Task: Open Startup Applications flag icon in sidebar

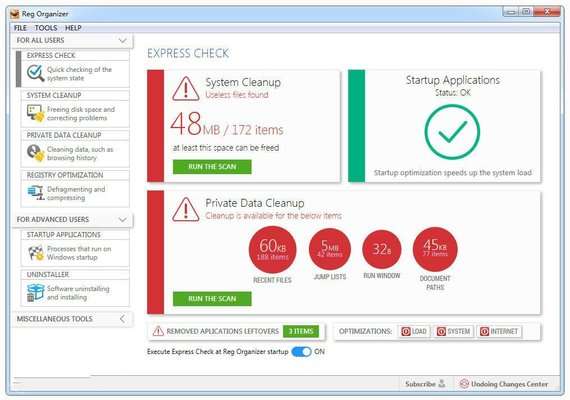Action: click(36, 253)
